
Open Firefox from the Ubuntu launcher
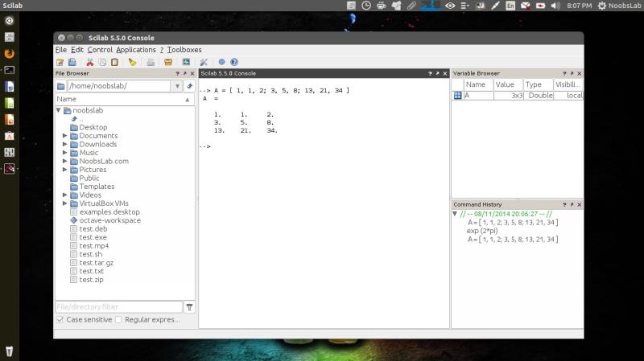(9, 53)
